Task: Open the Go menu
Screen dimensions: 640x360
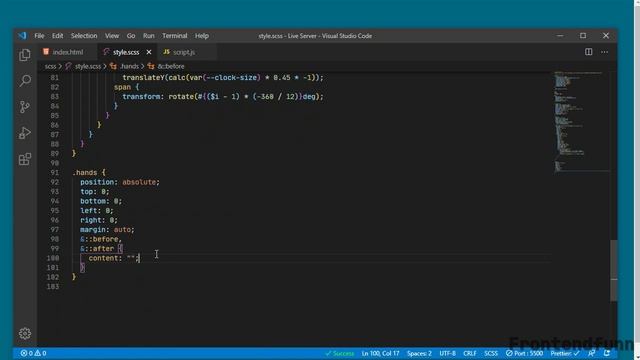Action: 131,36
